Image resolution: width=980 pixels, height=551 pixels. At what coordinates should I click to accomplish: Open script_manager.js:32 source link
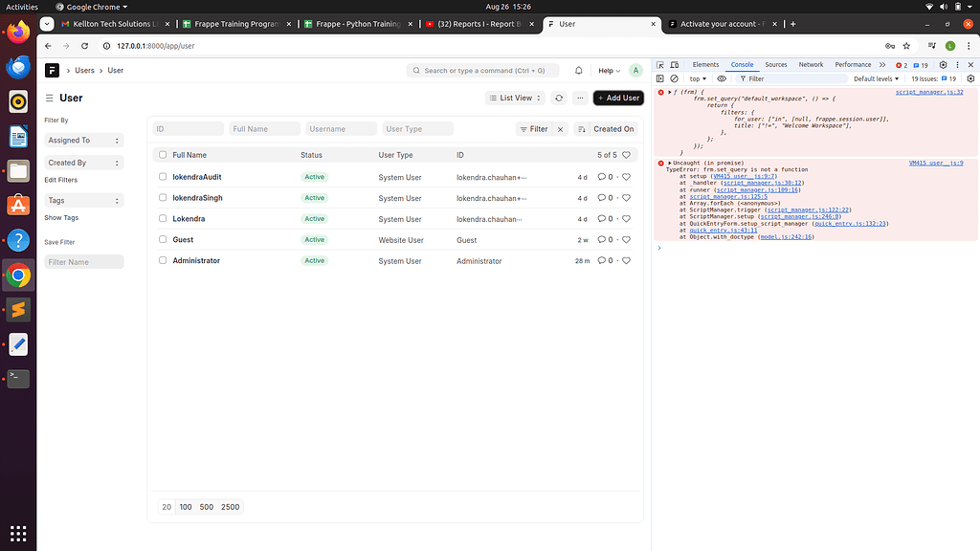[928, 92]
